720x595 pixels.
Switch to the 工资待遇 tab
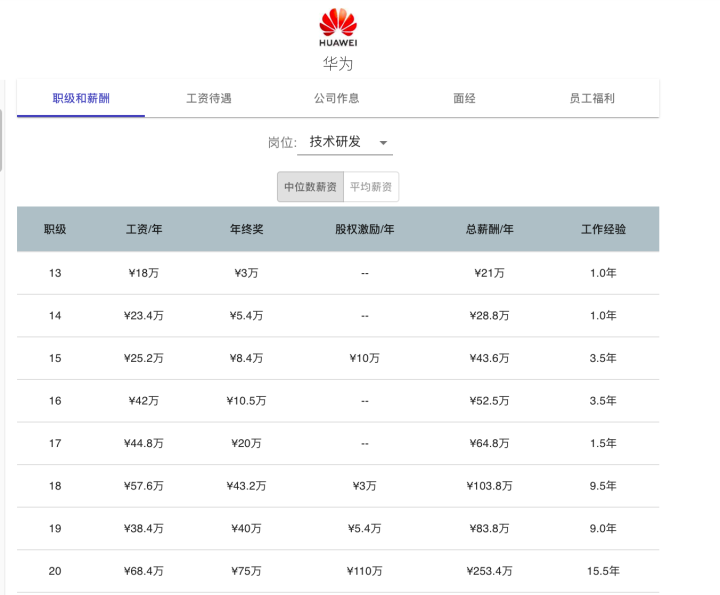209,98
